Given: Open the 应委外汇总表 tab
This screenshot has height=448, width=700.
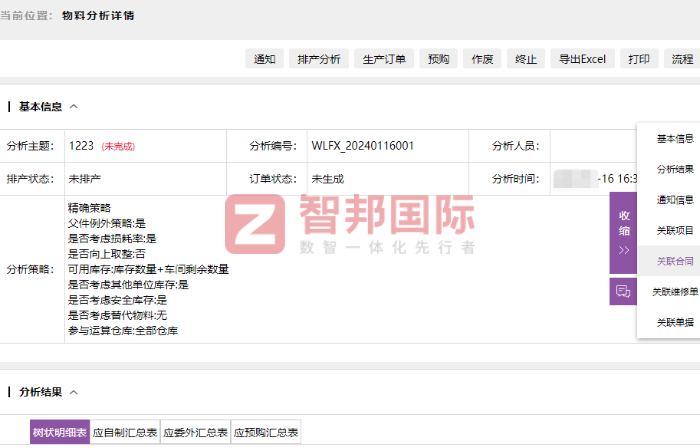Looking at the screenshot, I should point(195,433).
